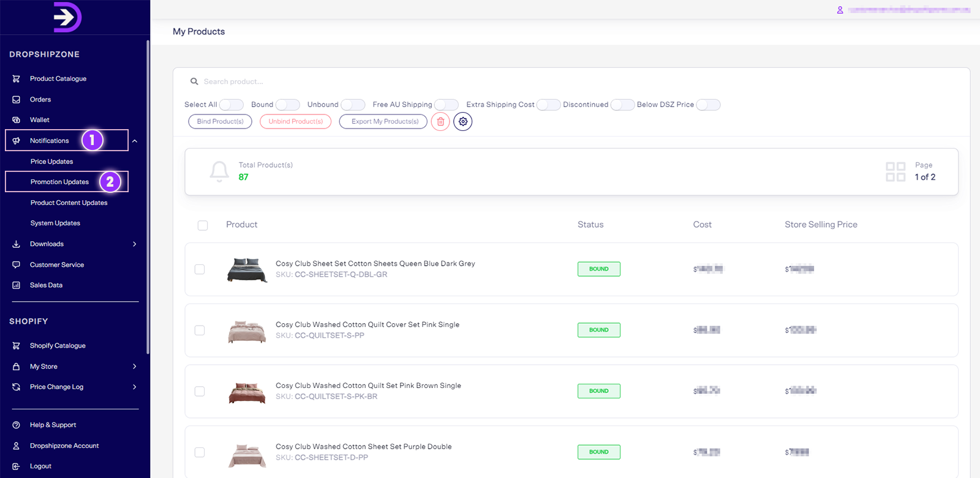The width and height of the screenshot is (980, 478).
Task: Open the Orders menu item
Action: (40, 100)
